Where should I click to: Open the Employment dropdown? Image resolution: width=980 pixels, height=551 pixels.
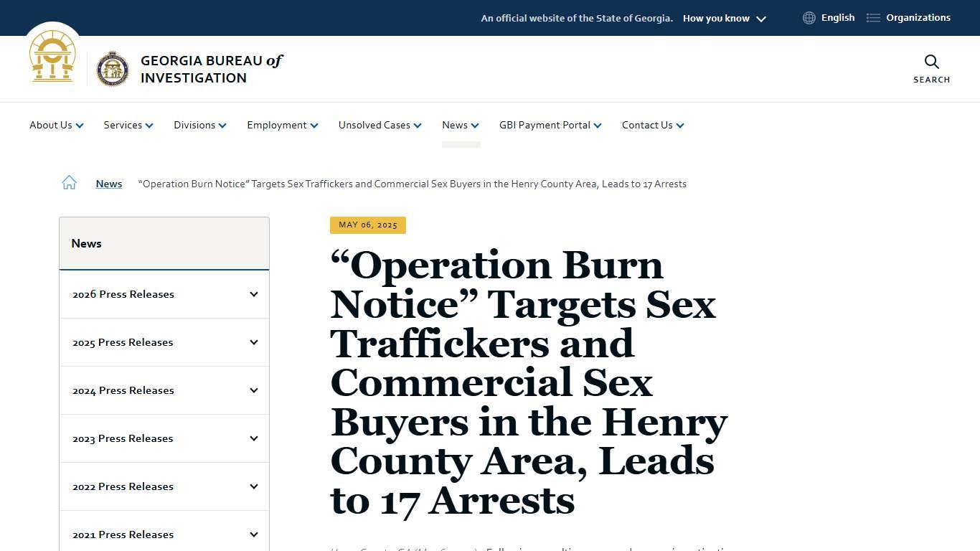click(x=281, y=125)
